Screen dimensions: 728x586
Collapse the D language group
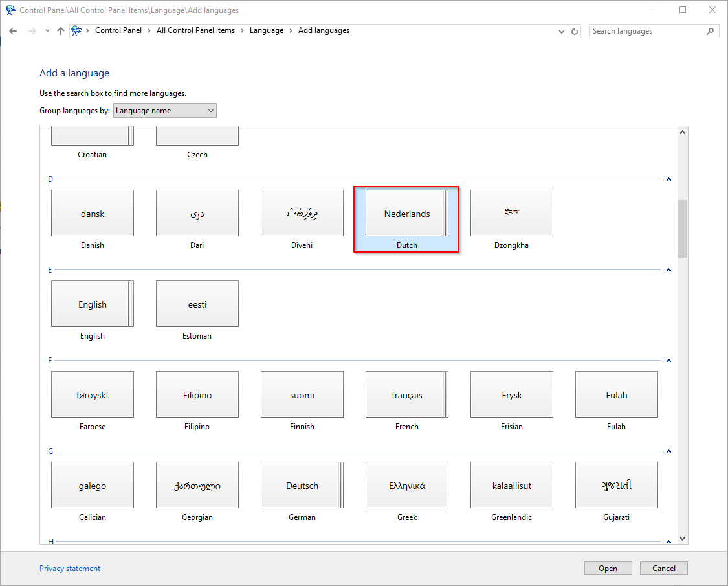pos(668,179)
